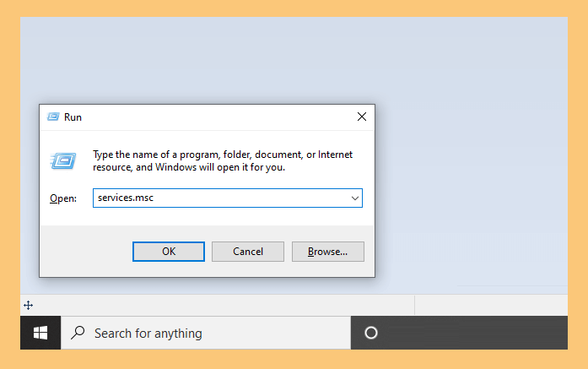Click the magnifier icon in taskbar search

78,333
